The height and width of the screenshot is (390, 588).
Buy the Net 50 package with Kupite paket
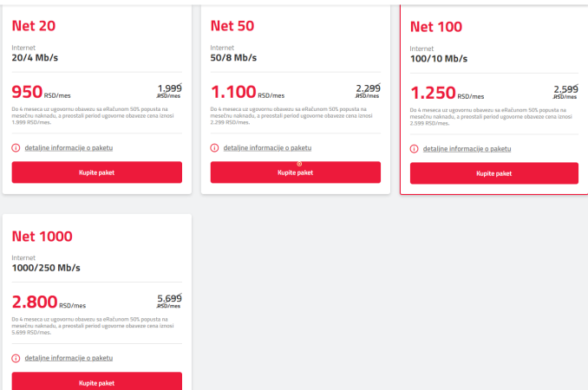point(296,172)
